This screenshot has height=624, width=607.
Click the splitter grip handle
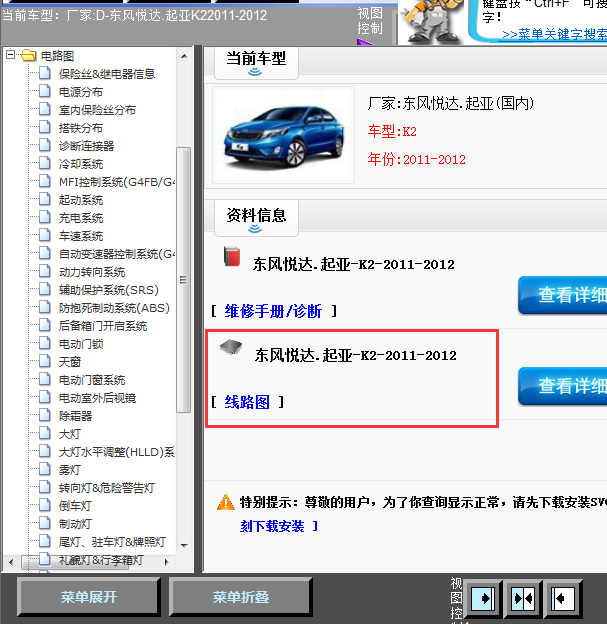click(183, 280)
